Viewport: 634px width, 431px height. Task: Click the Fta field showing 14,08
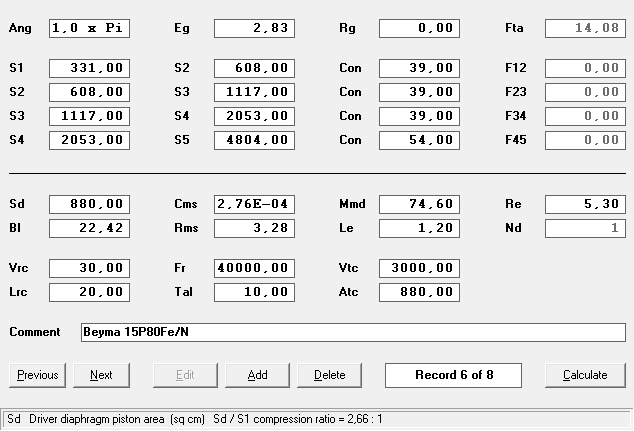[585, 28]
